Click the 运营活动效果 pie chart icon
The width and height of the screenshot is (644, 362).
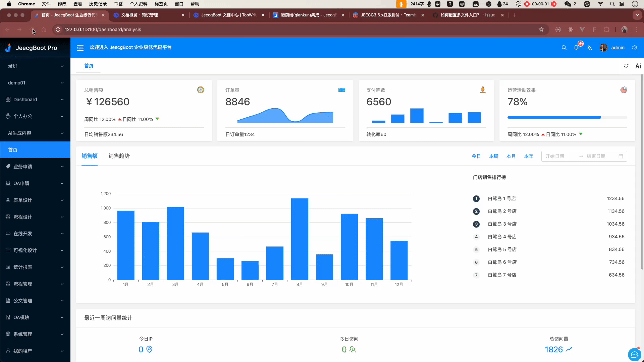[x=624, y=90]
